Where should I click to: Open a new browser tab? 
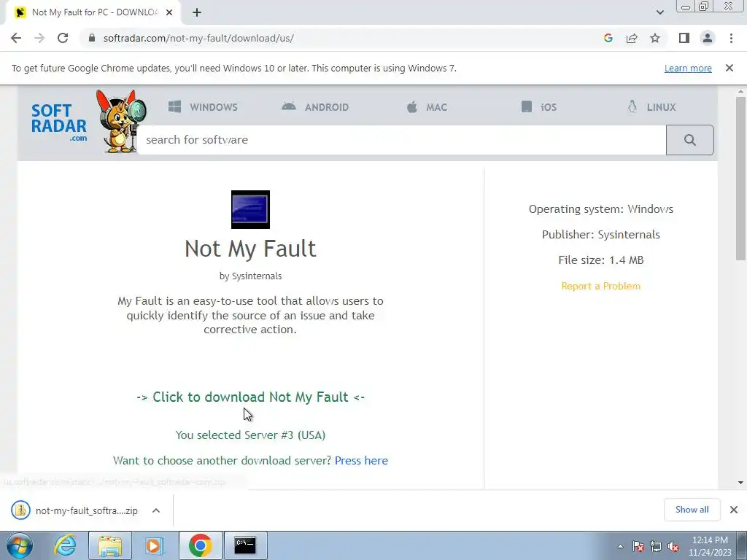(x=197, y=12)
